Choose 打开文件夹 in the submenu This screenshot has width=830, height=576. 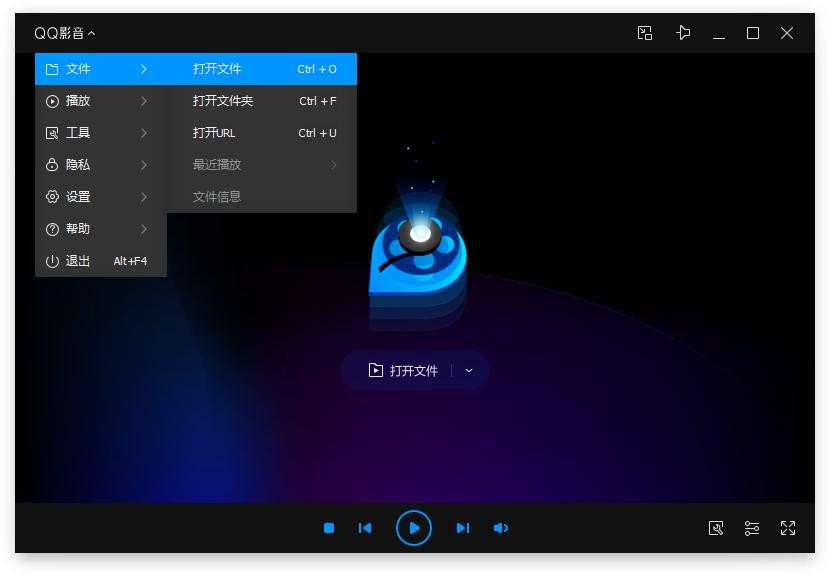[x=262, y=101]
